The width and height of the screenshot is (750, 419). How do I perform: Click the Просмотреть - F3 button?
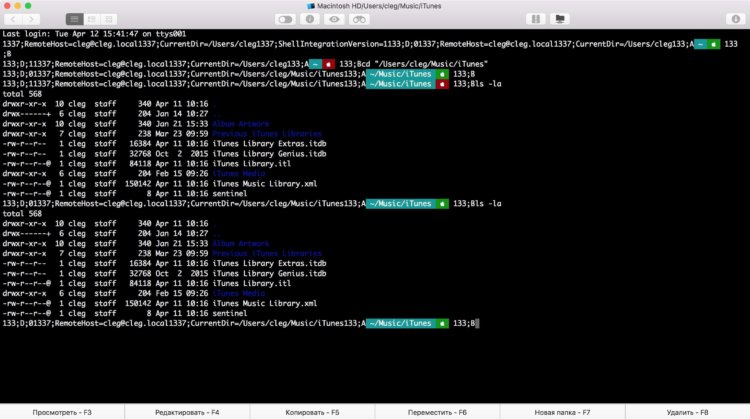(x=62, y=412)
